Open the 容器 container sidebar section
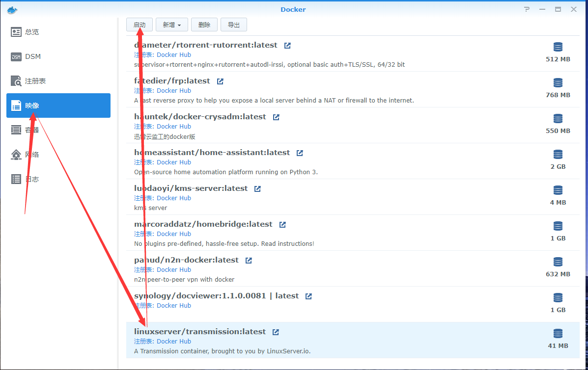 (58, 130)
